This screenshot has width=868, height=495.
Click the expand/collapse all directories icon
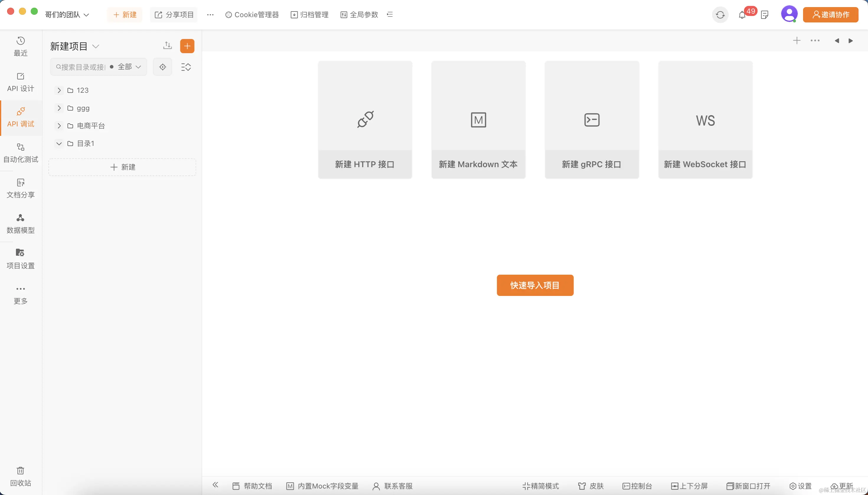pyautogui.click(x=186, y=67)
